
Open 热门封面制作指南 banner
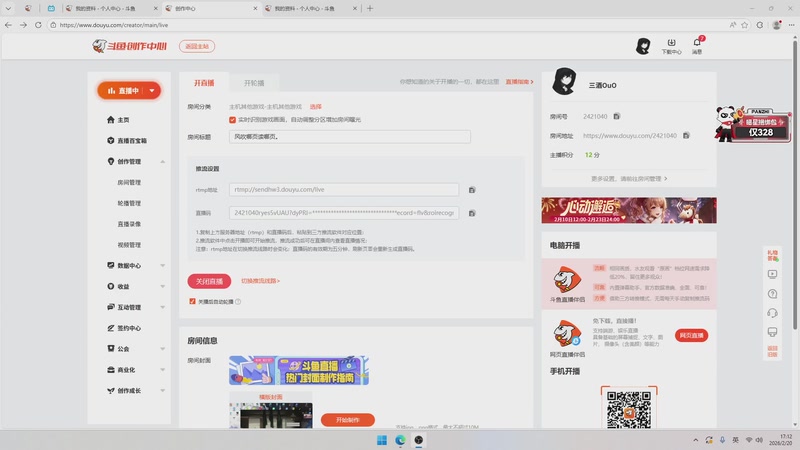pos(299,370)
